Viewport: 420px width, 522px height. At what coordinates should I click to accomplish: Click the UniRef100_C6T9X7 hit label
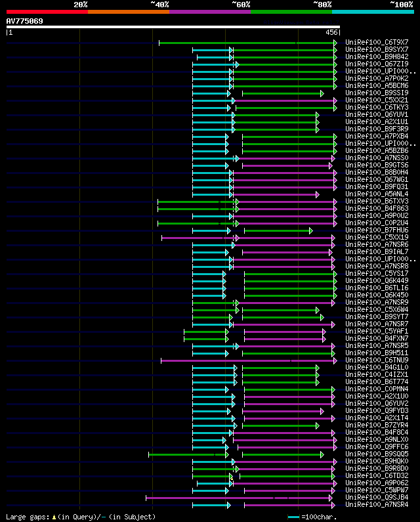pos(377,42)
